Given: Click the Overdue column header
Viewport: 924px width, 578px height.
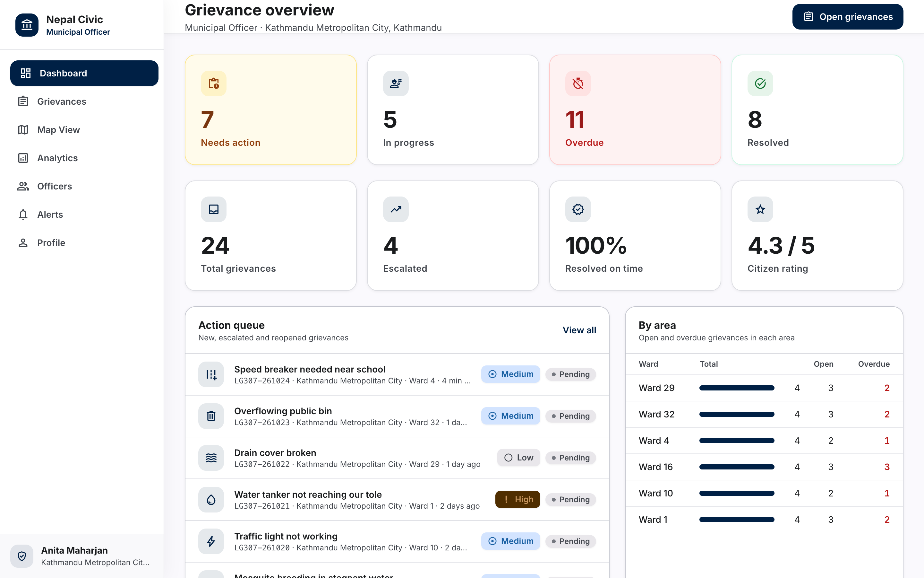Looking at the screenshot, I should pyautogui.click(x=874, y=364).
